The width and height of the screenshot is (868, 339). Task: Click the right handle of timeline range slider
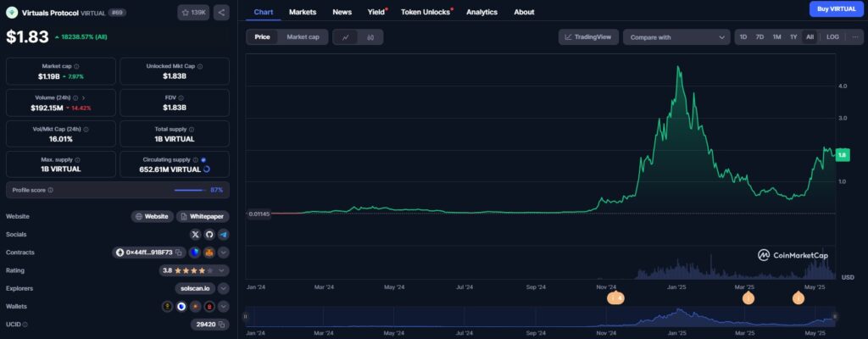835,317
